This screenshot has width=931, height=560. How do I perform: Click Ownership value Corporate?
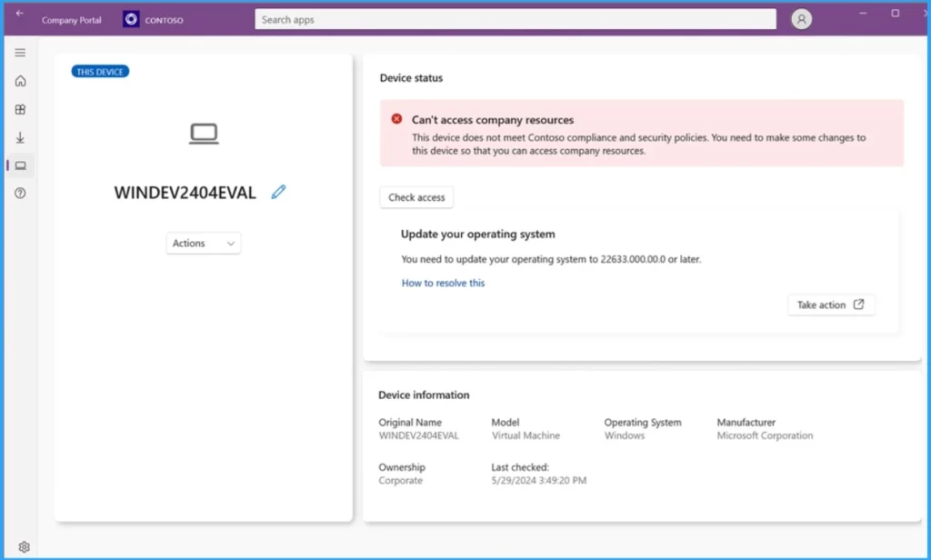point(400,480)
